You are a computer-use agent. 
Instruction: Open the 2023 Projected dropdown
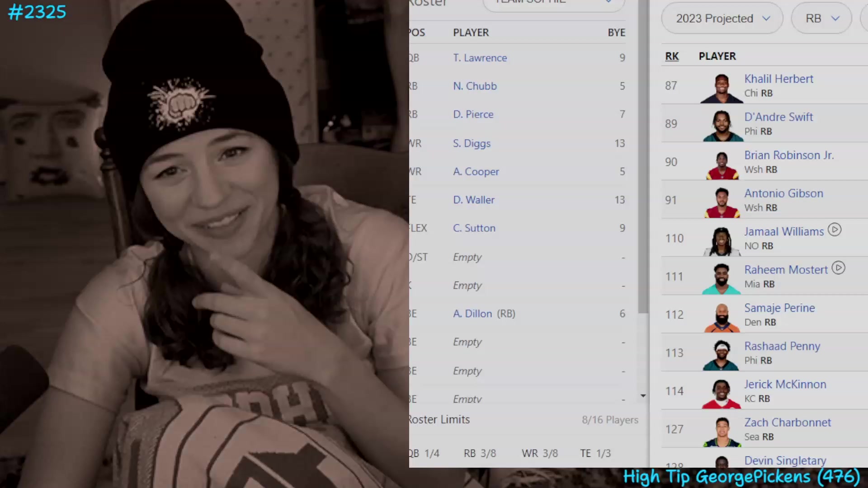coord(722,19)
